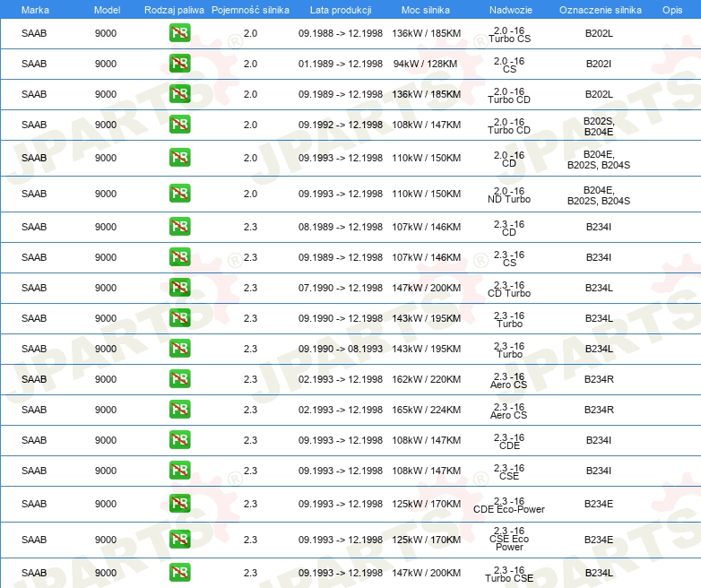Click the fuel icon in the 09.1992 108kW Turbo CD row
The width and height of the screenshot is (701, 588).
[179, 124]
